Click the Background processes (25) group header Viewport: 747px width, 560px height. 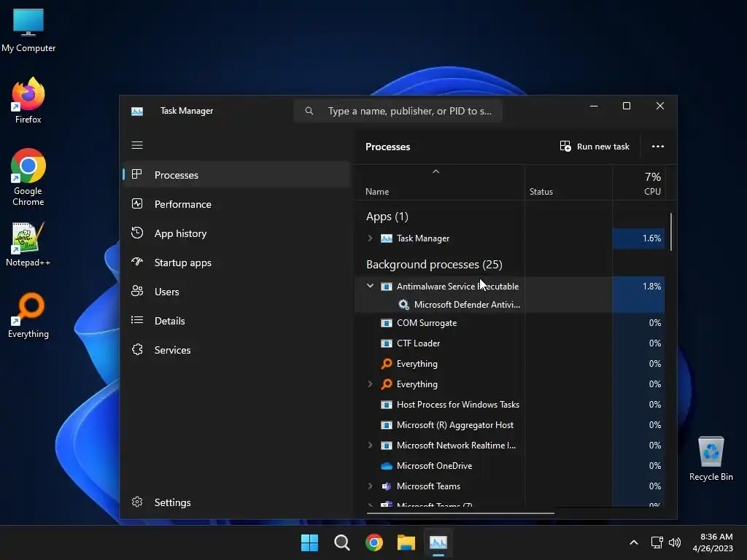click(434, 264)
